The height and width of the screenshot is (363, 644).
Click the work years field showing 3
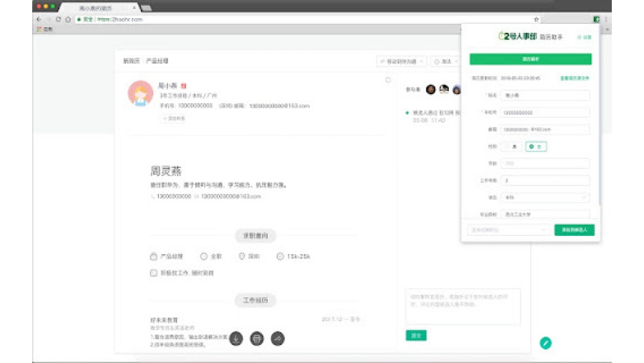[545, 180]
